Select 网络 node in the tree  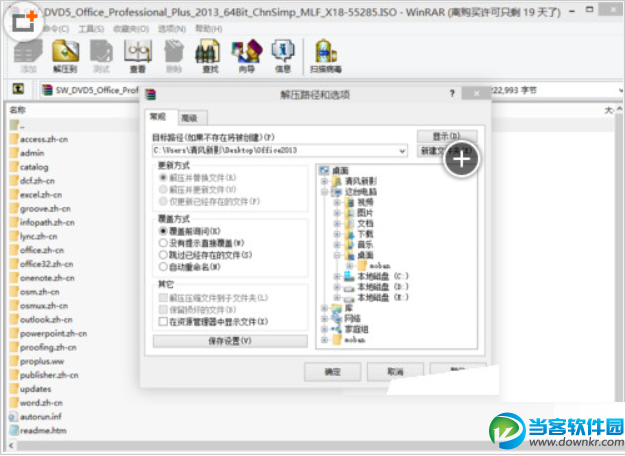click(x=352, y=318)
